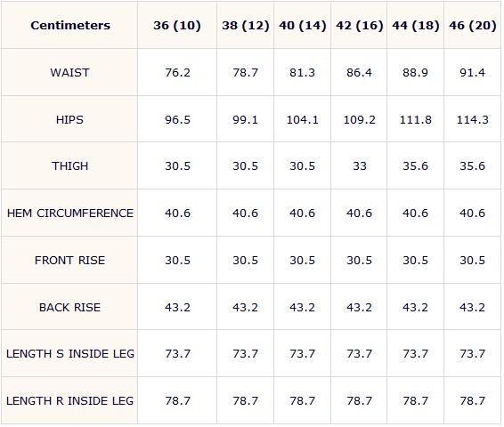Select the LENGTH S INSIDE LEG label
Screen dimensions: 504x427
coord(70,353)
